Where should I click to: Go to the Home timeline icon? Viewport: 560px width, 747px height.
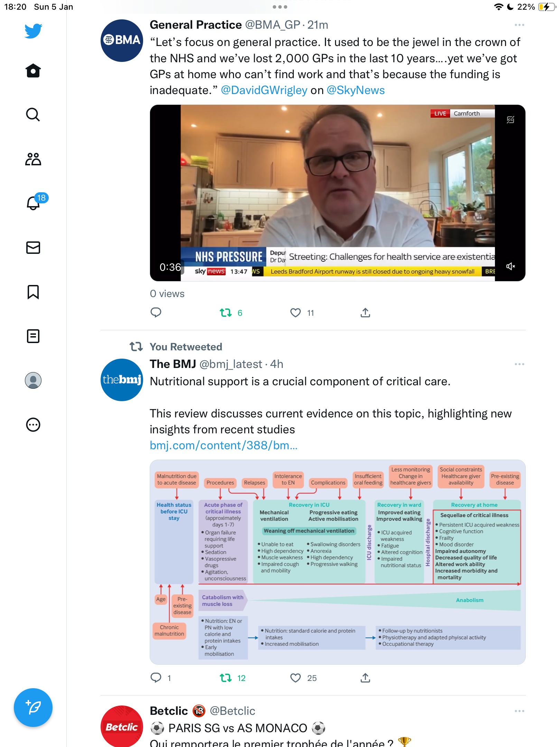[x=33, y=71]
